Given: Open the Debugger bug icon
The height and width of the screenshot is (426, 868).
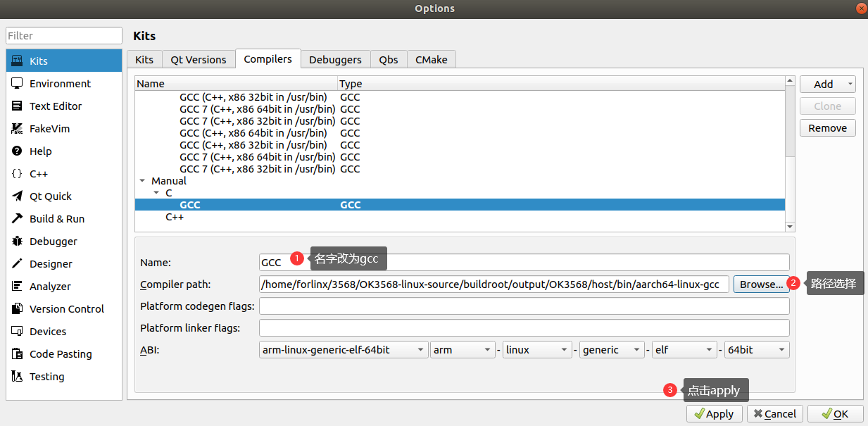Looking at the screenshot, I should tap(17, 242).
